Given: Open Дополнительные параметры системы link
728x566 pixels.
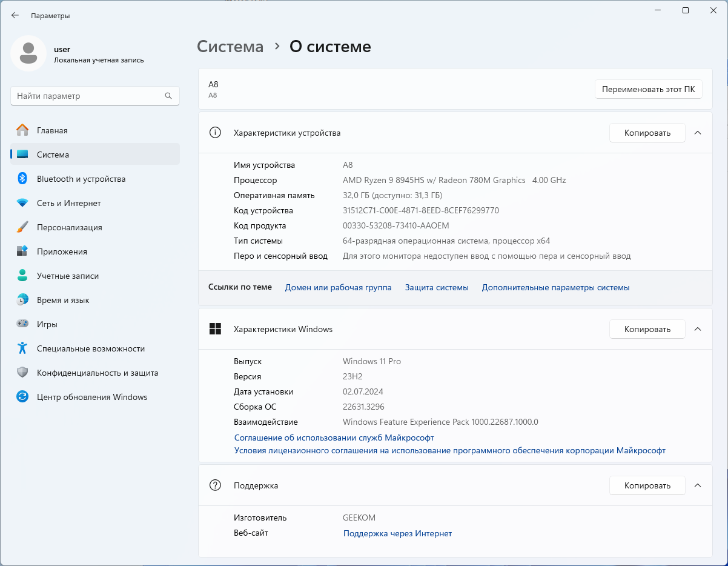Looking at the screenshot, I should (555, 287).
